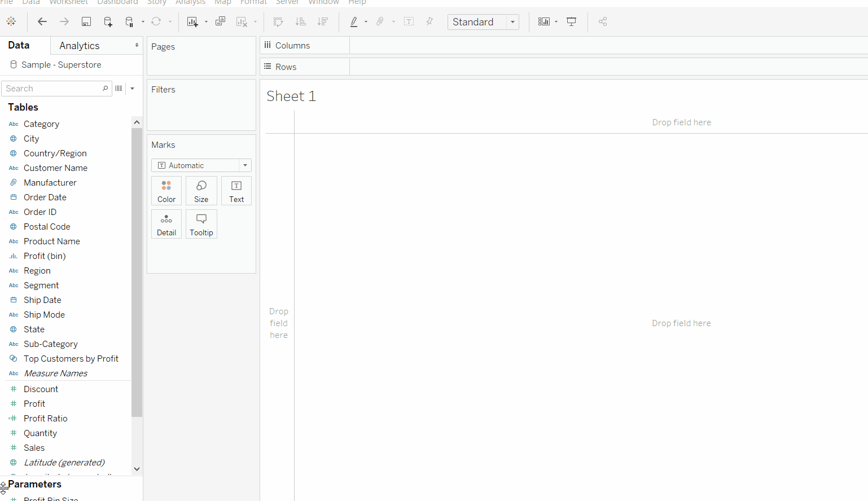Open the Automatic mark type dropdown
The height and width of the screenshot is (501, 868).
[x=201, y=165]
